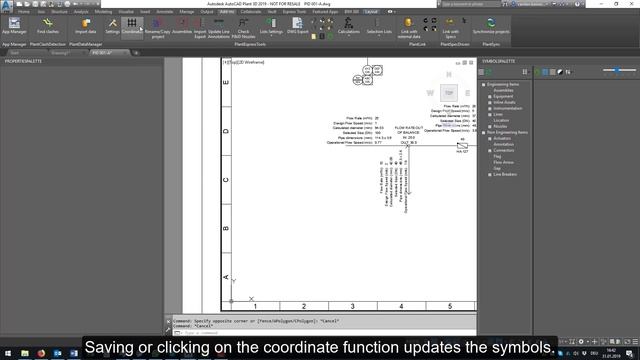Click the green icon in Symbols Palette toolbar
This screenshot has width=640, height=360.
[537, 72]
